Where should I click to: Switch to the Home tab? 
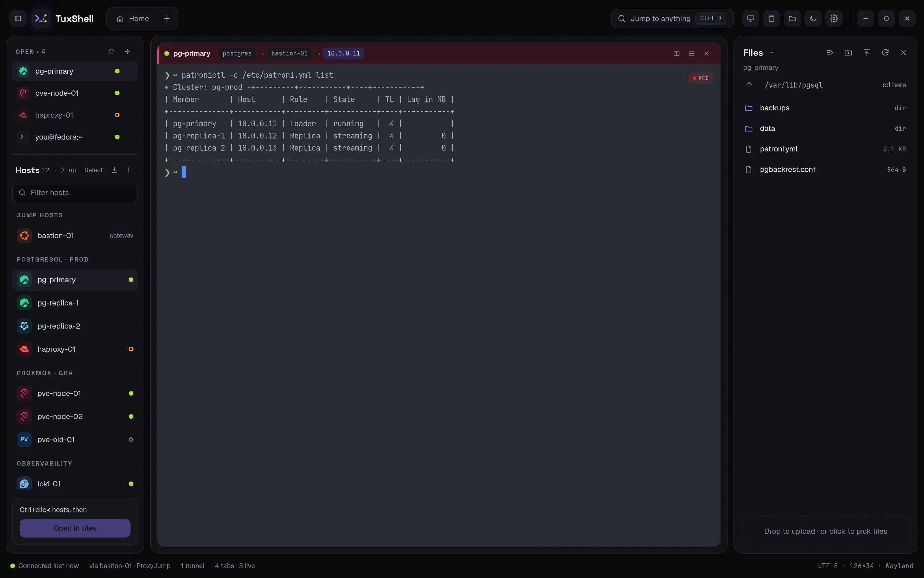click(133, 18)
